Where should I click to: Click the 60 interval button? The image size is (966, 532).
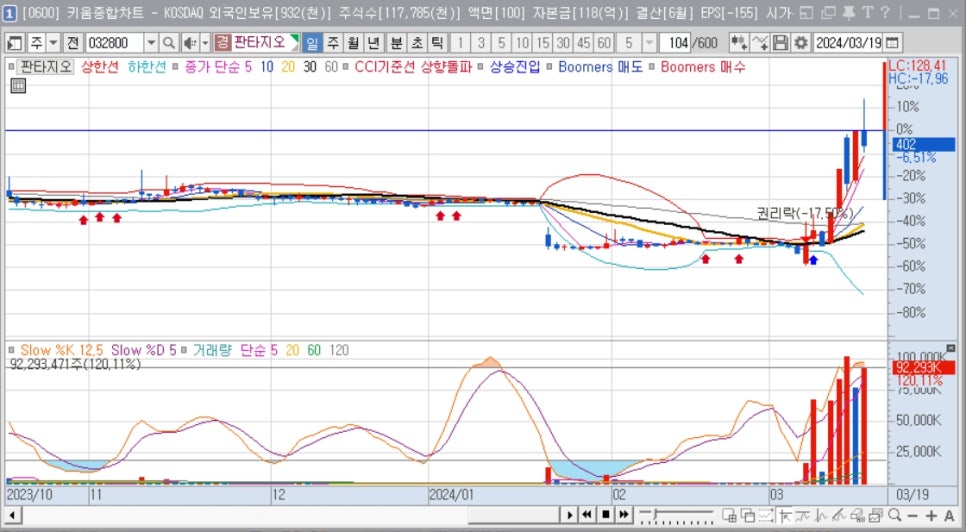click(x=604, y=42)
